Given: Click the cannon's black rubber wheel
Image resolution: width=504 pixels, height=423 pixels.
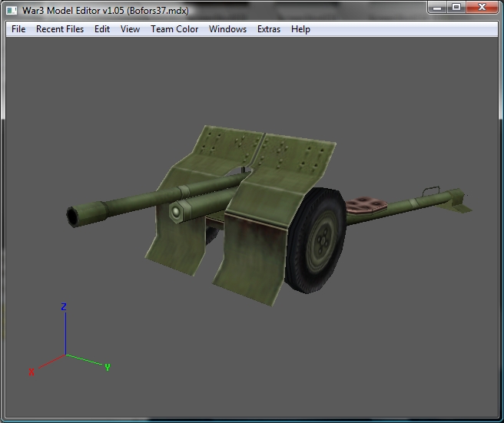Looking at the screenshot, I should (316, 241).
